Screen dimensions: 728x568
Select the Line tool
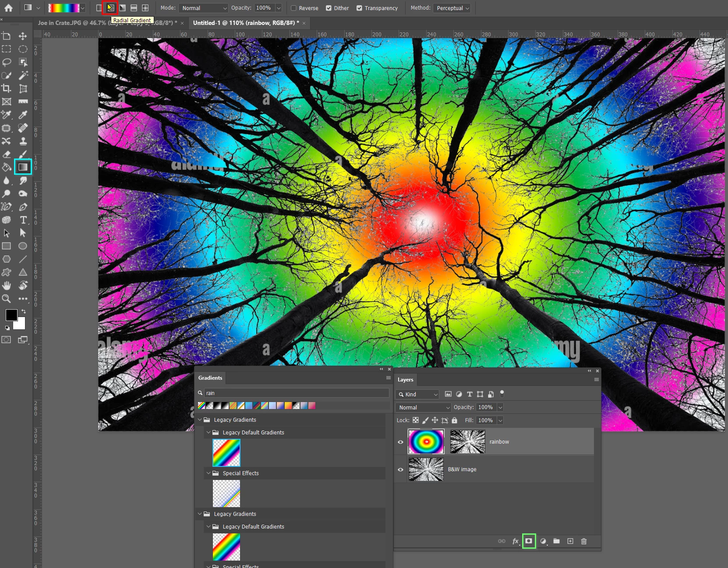point(23,259)
